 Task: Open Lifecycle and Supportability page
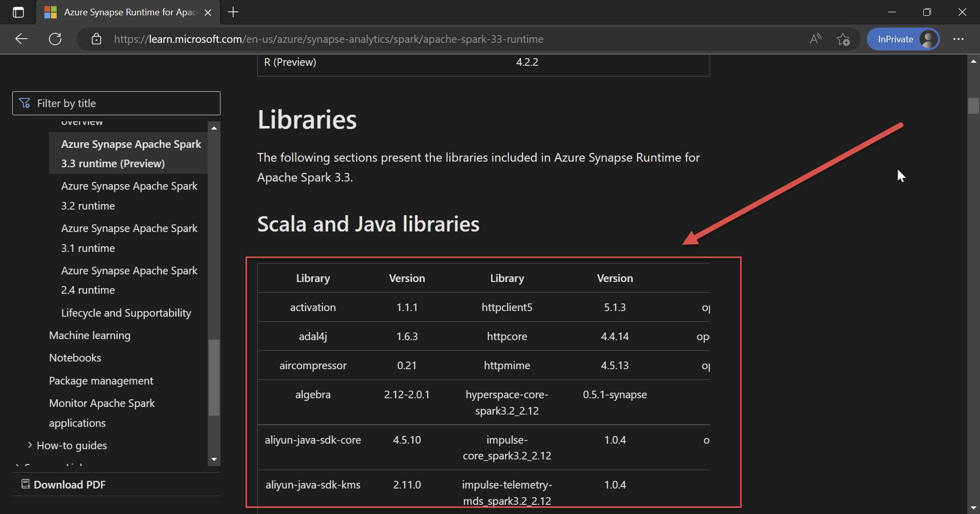click(x=126, y=313)
